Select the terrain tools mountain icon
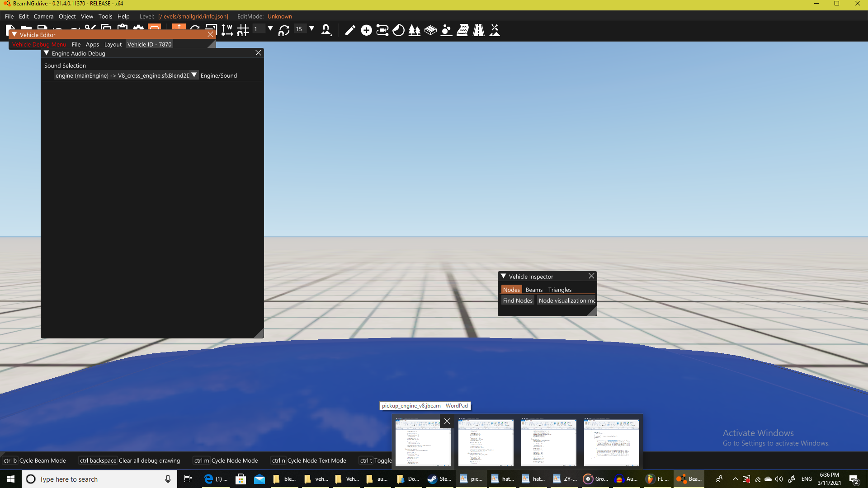 point(495,30)
